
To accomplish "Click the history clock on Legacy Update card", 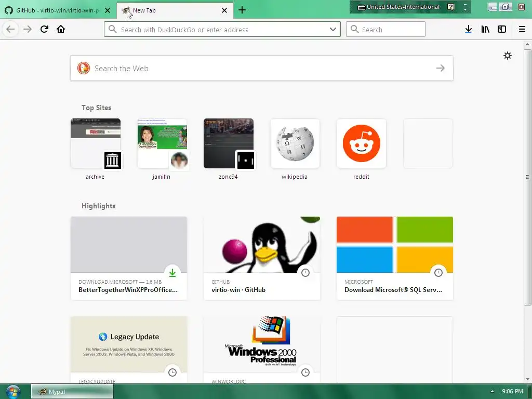I will [172, 372].
